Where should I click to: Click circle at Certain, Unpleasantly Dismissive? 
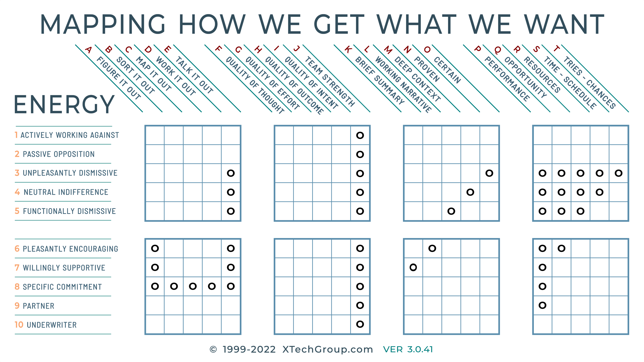[489, 173]
